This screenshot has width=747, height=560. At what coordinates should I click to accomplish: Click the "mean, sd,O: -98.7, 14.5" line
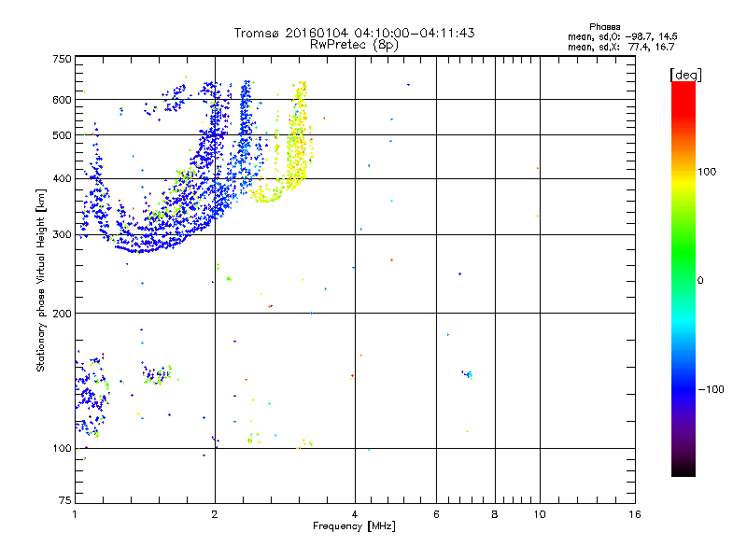622,36
